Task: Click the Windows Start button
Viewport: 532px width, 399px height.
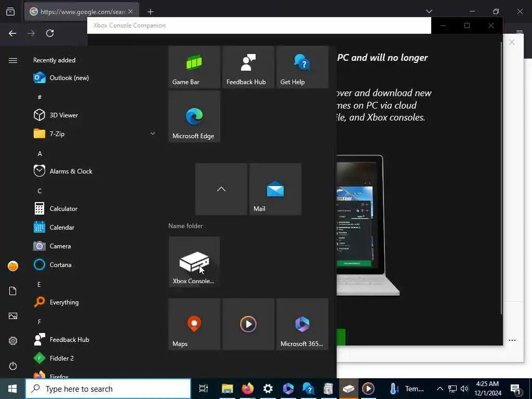Action: click(12, 389)
